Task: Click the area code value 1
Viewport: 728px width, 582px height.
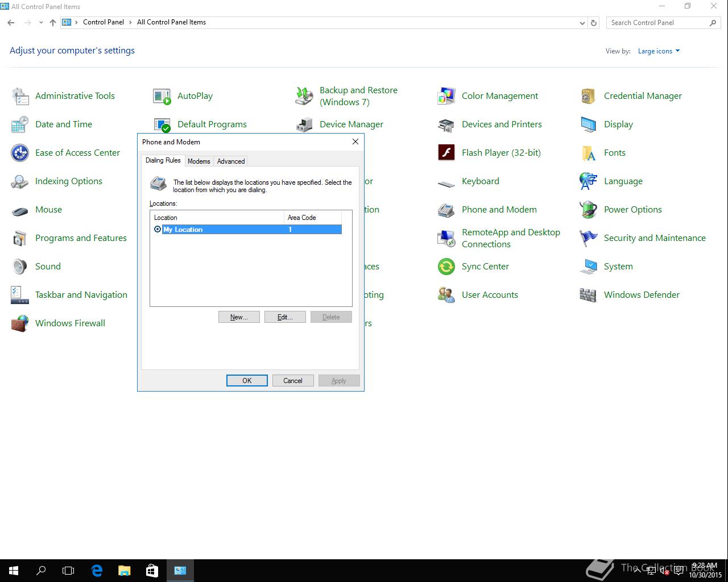Action: click(290, 230)
